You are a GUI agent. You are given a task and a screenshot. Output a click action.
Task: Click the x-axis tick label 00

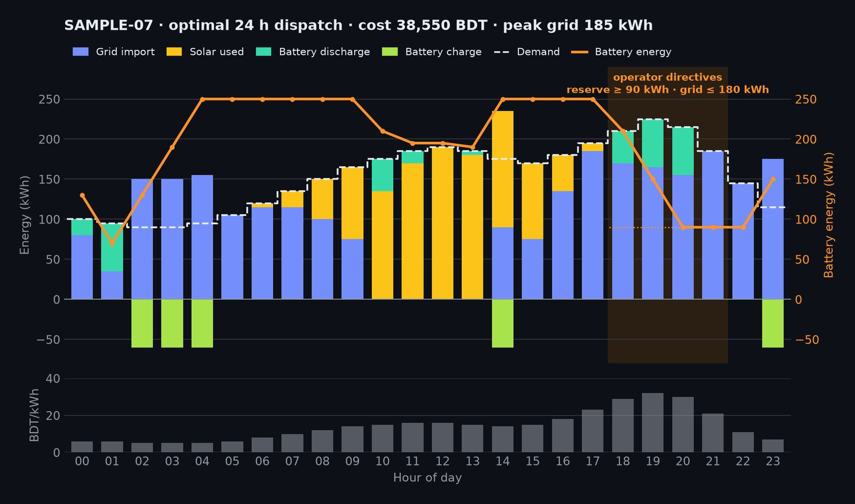click(x=82, y=461)
